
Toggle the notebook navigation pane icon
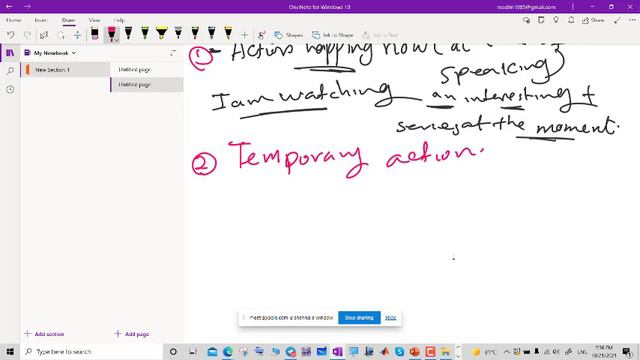coord(10,53)
